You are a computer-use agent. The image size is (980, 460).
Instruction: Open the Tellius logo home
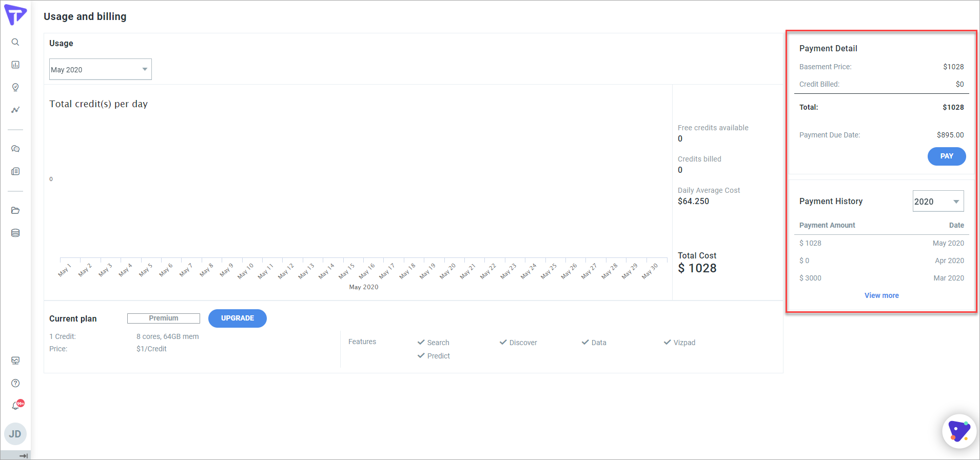pyautogui.click(x=15, y=14)
